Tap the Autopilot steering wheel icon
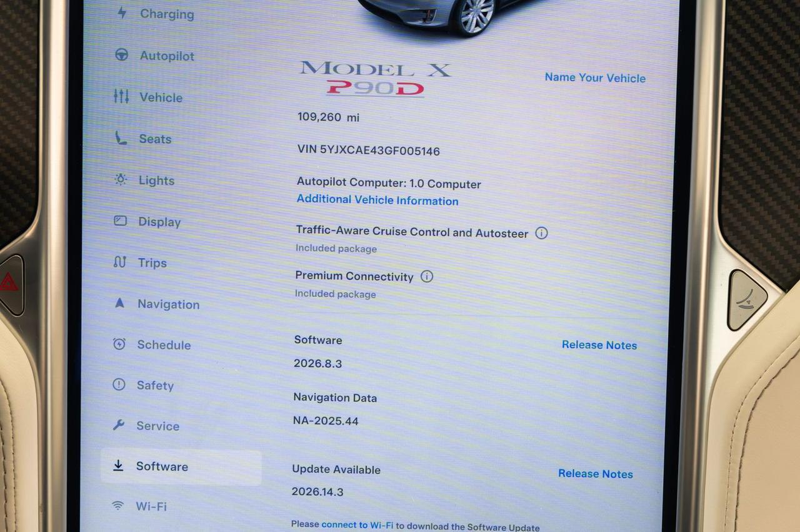Image resolution: width=800 pixels, height=532 pixels. [122, 55]
